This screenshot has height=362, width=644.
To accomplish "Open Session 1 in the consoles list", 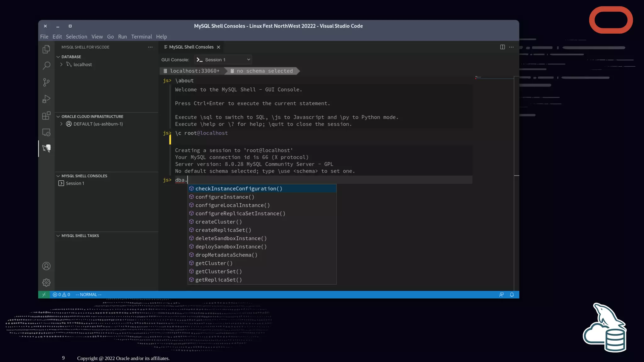I will 75,184.
